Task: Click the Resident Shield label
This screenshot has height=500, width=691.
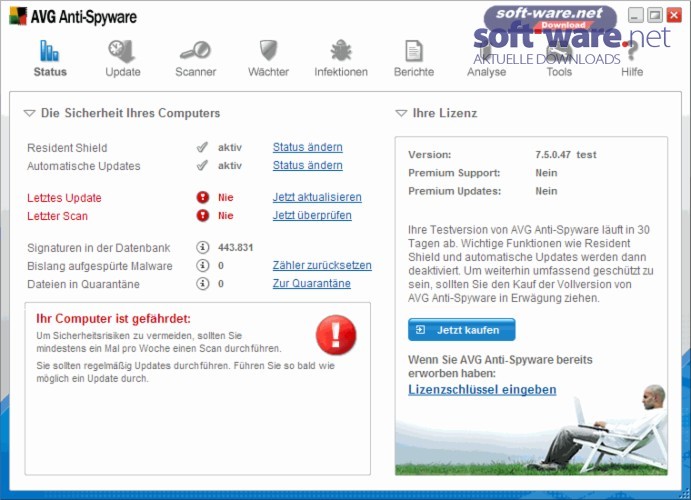Action: (67, 148)
